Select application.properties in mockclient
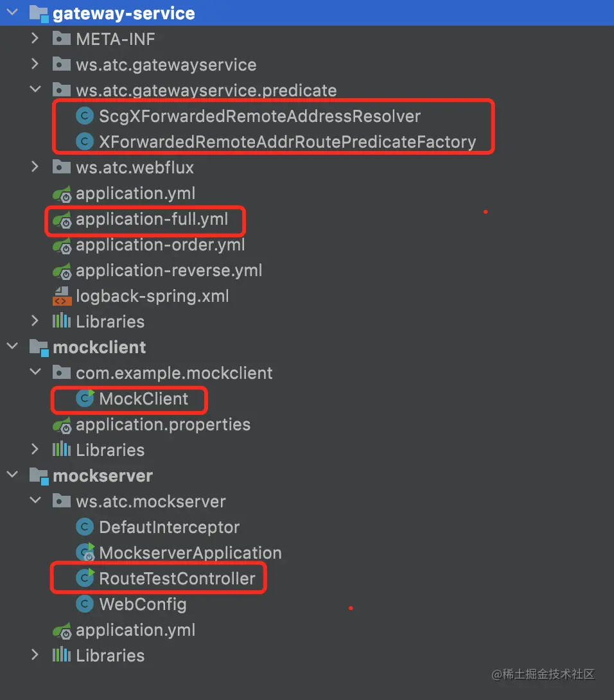 (163, 424)
